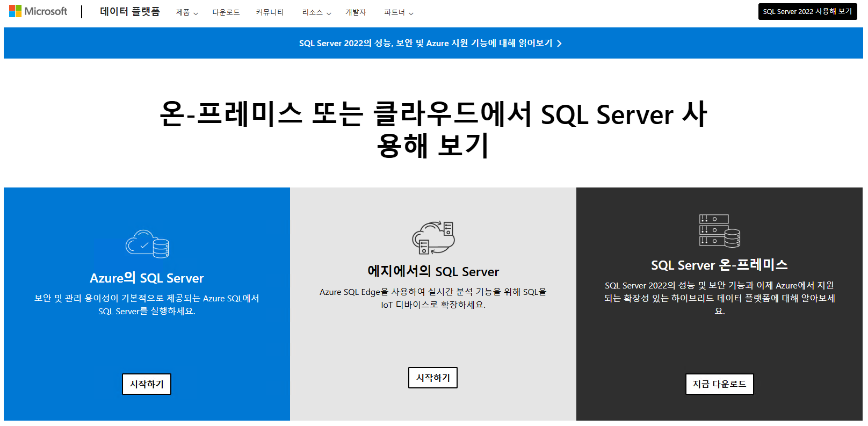The width and height of the screenshot is (868, 426).
Task: Open the 다운로드 menu item
Action: point(226,12)
